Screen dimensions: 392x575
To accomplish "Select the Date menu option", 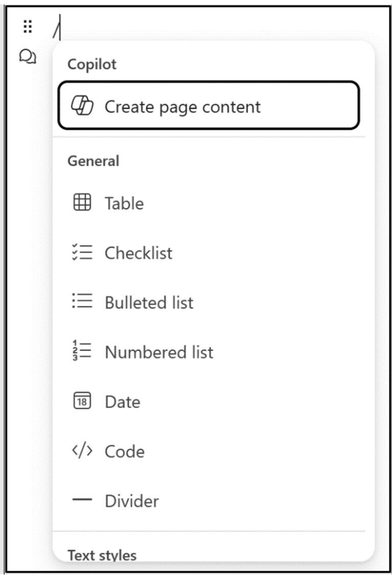I will tap(122, 401).
